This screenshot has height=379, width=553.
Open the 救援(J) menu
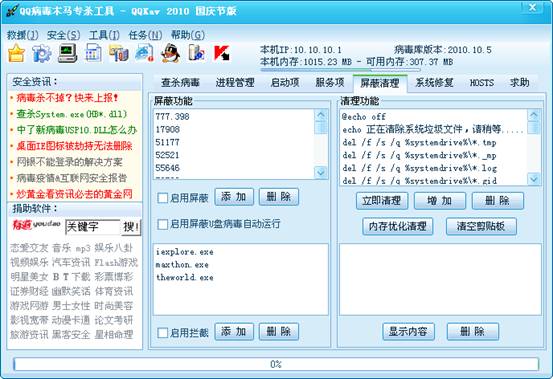coord(23,35)
